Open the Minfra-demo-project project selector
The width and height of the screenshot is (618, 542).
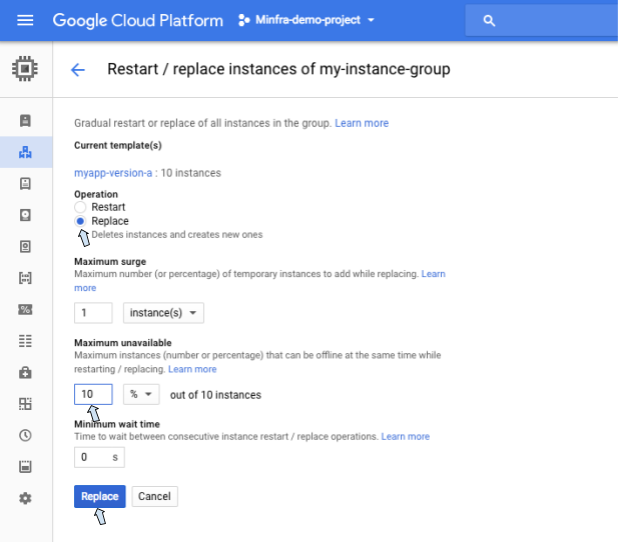pyautogui.click(x=306, y=20)
